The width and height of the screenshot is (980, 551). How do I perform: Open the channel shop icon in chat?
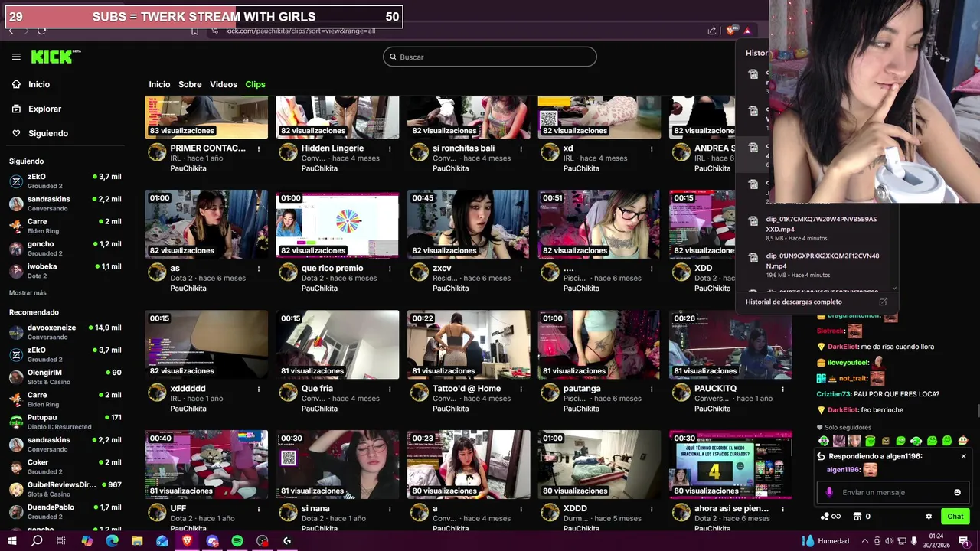[x=857, y=517]
